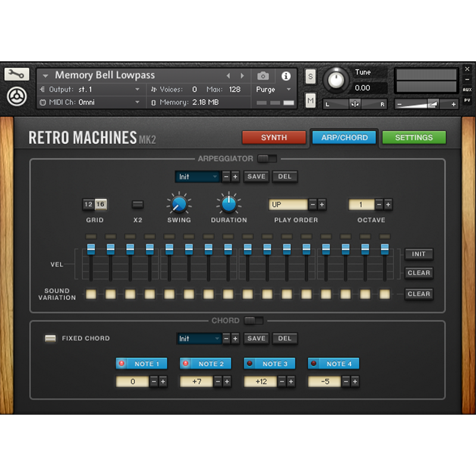Click the Native Instruments circular logo icon
476x476 pixels.
[x=17, y=96]
